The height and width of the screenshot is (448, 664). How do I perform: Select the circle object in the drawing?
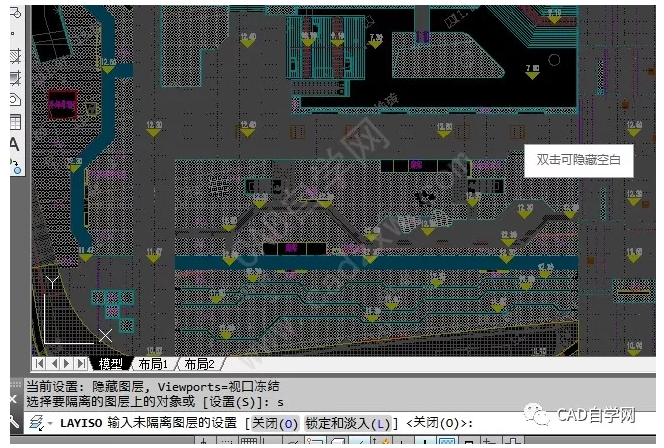click(x=554, y=60)
